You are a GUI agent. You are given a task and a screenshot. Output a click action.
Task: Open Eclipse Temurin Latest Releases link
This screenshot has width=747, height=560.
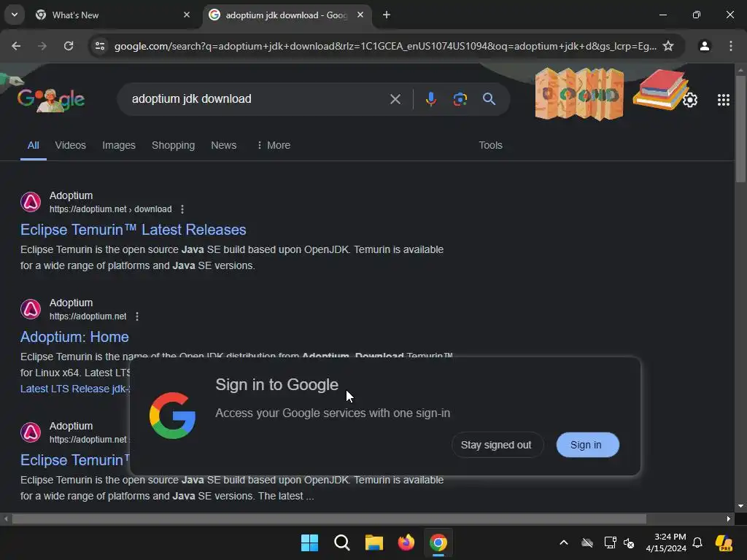[x=133, y=230]
